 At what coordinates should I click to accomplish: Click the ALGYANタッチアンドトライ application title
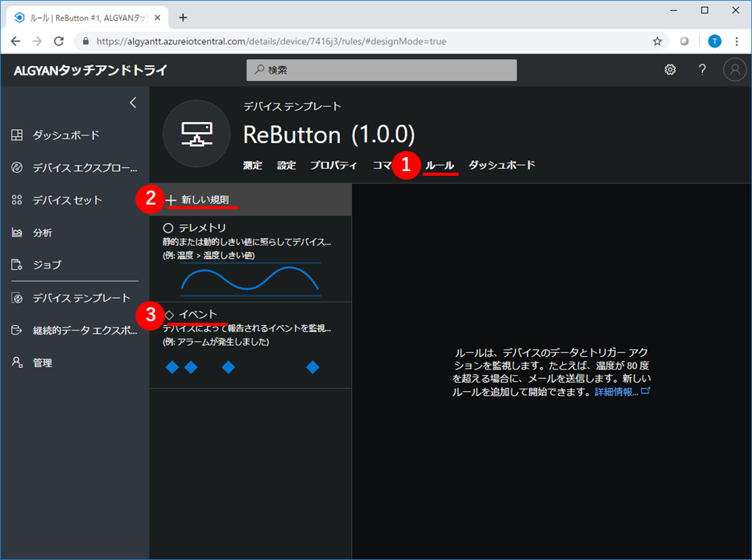pos(90,71)
